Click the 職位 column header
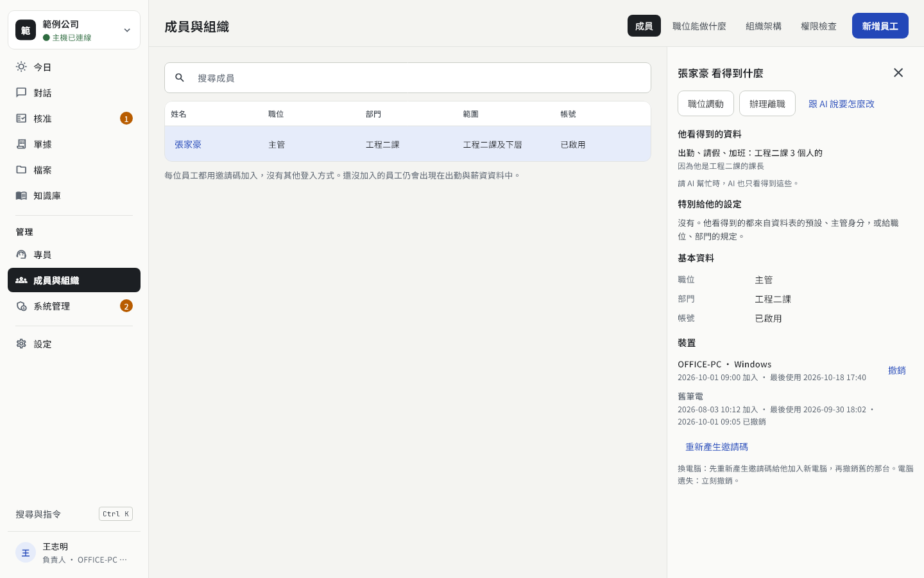The width and height of the screenshot is (924, 578). 276,114
